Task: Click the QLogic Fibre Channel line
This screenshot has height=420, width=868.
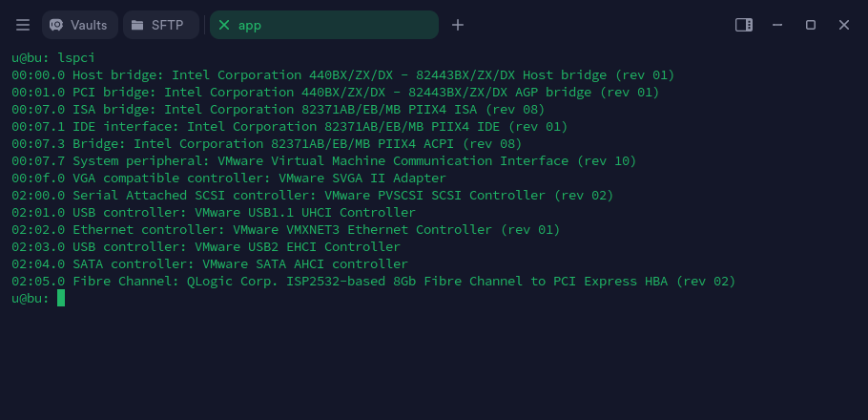Action: tap(374, 281)
